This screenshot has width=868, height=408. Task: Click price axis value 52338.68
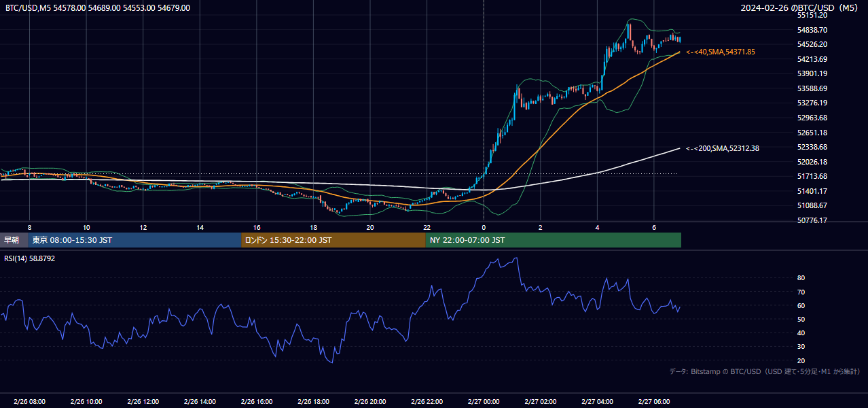[x=812, y=147]
